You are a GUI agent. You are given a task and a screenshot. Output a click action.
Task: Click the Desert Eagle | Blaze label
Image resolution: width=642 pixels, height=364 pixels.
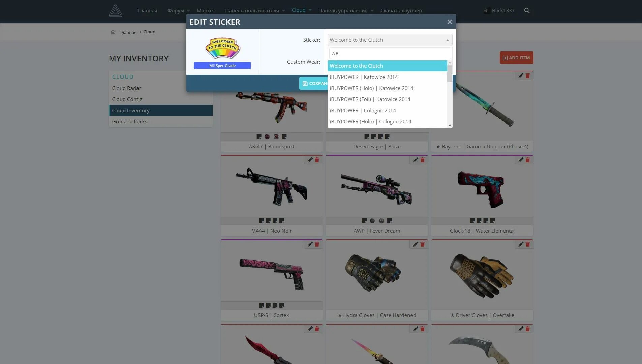pos(377,147)
